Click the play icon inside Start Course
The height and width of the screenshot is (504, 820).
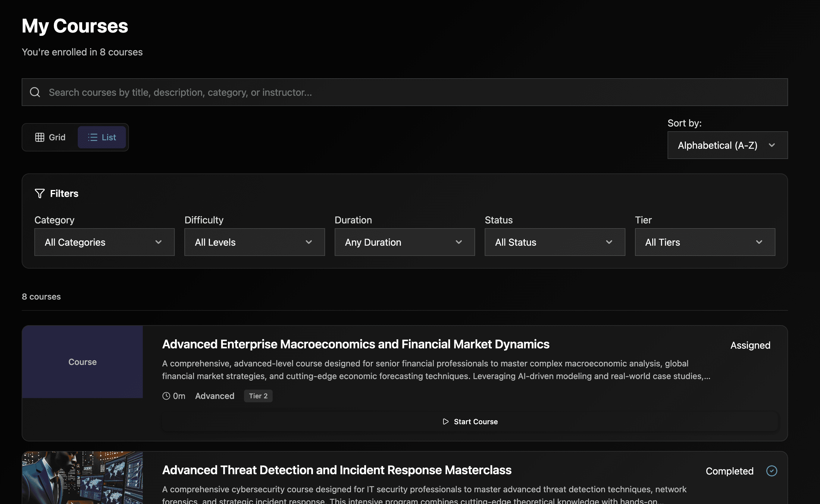446,421
